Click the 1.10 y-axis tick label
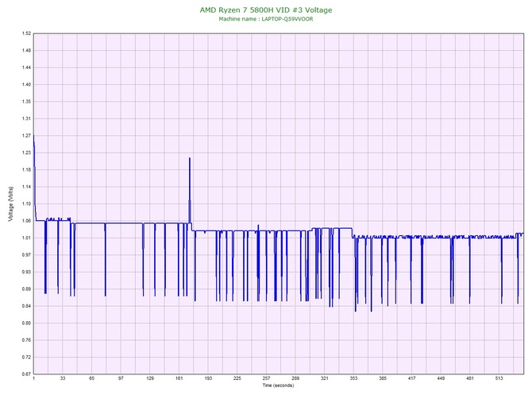The image size is (532, 399). (x=26, y=203)
